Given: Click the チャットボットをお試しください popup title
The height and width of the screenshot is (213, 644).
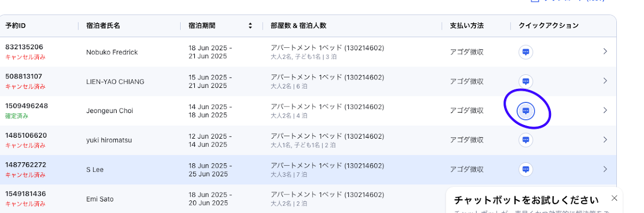Looking at the screenshot, I should (526, 200).
